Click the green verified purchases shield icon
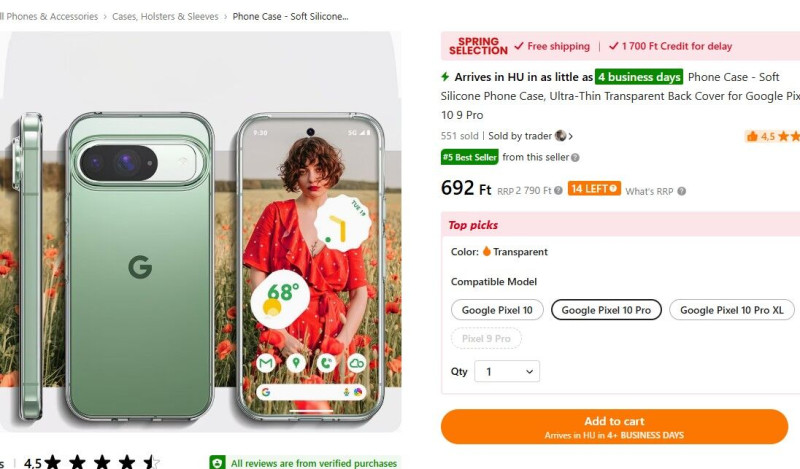Viewport: 800px width, 469px height. [217, 463]
